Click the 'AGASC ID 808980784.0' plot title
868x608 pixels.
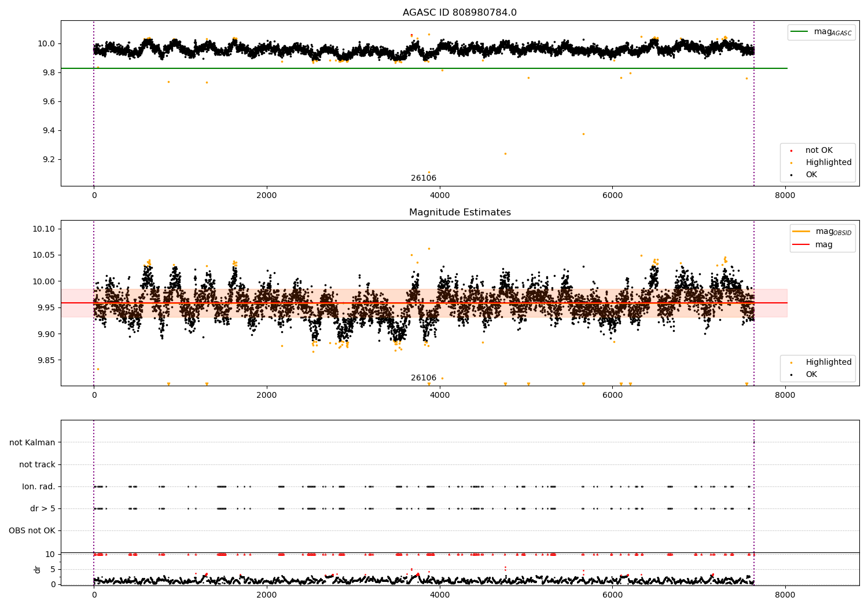[x=459, y=13]
